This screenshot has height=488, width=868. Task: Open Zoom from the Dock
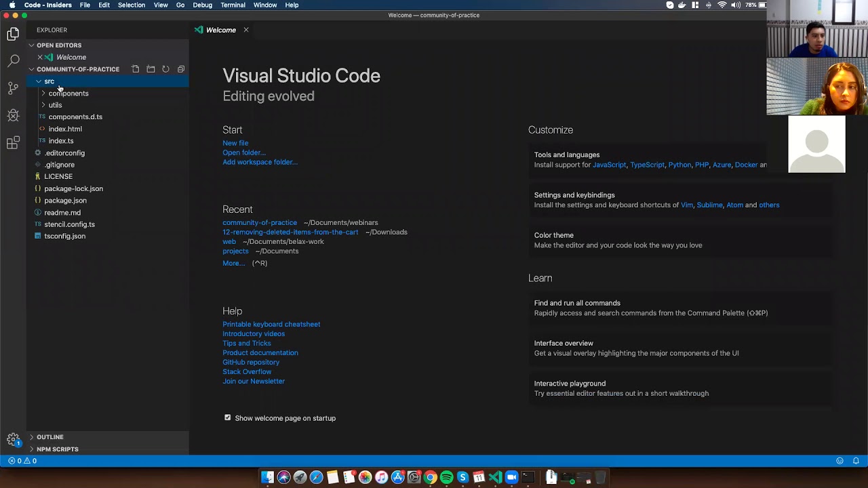pos(511,477)
